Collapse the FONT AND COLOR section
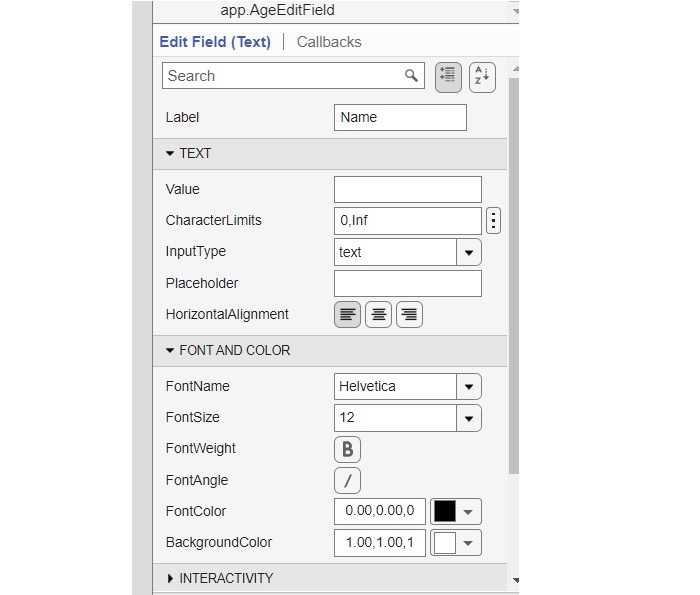700x595 pixels. tap(171, 351)
